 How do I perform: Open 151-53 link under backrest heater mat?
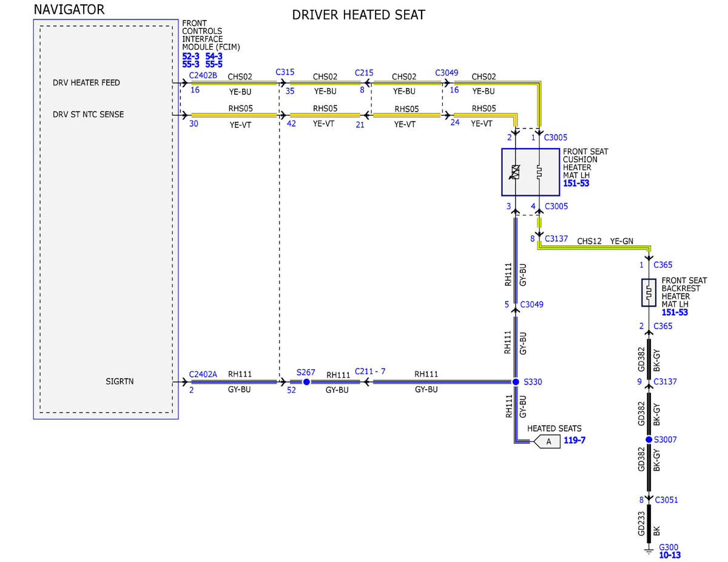point(675,312)
